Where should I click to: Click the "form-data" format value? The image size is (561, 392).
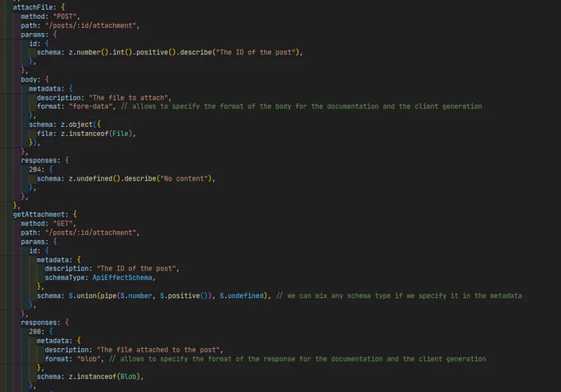(x=91, y=106)
